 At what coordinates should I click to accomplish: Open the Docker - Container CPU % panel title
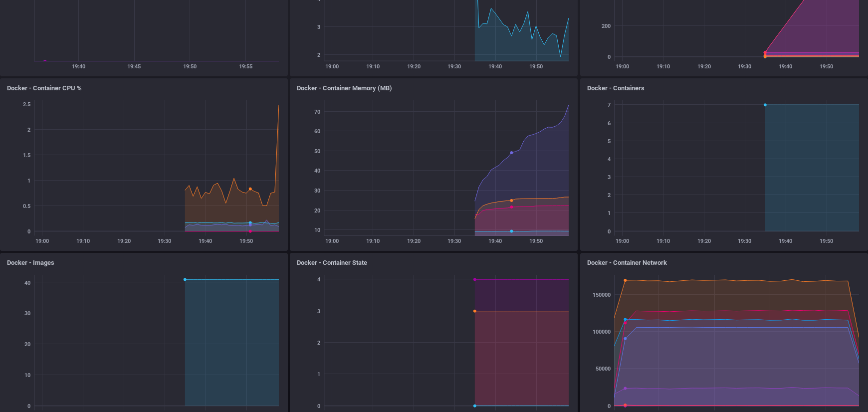[x=44, y=88]
